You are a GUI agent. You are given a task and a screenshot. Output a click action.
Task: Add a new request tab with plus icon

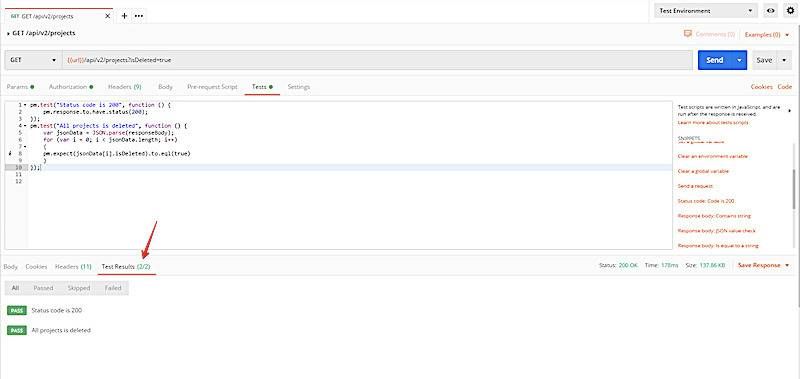pyautogui.click(x=124, y=16)
